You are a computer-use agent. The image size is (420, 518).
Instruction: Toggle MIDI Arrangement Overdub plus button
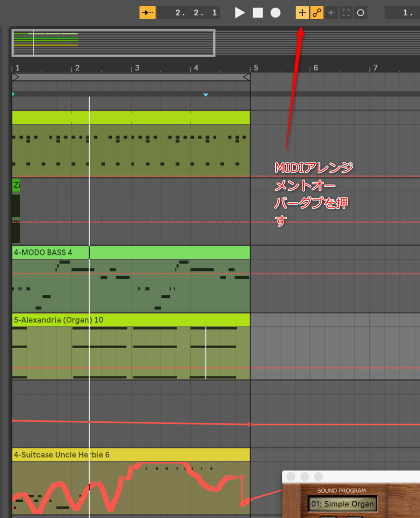coord(302,13)
